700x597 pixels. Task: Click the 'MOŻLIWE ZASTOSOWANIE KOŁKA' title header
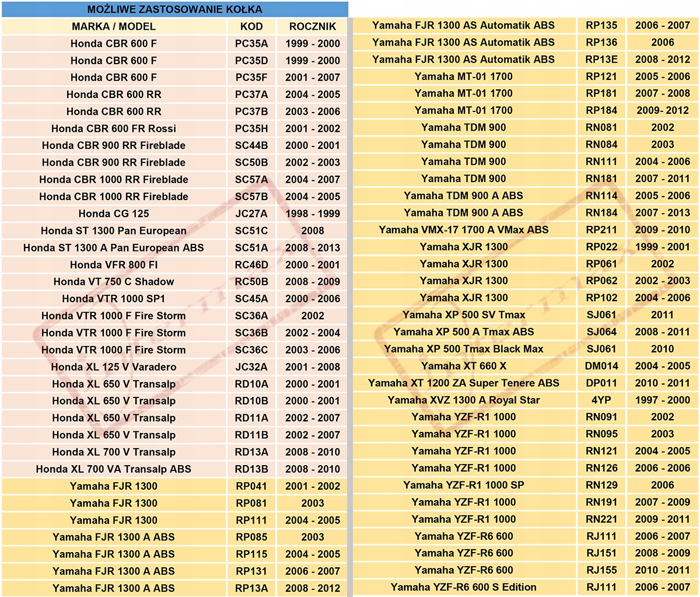click(x=174, y=9)
